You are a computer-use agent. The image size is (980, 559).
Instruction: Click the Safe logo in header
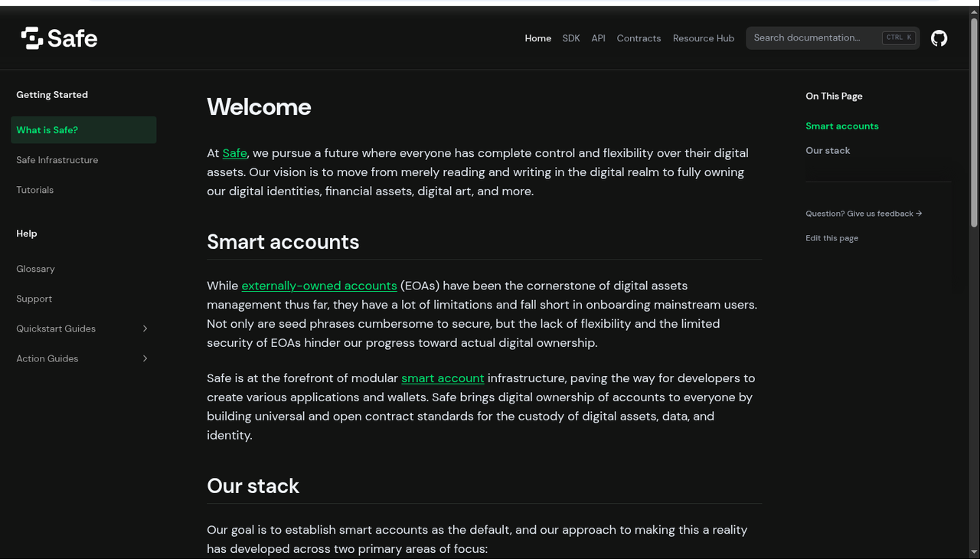pos(59,38)
